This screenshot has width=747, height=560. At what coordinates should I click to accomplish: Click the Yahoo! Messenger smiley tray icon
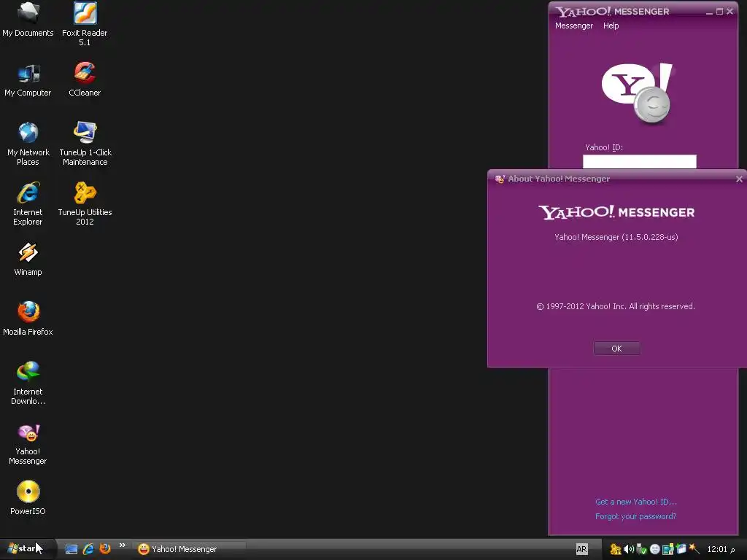(654, 550)
